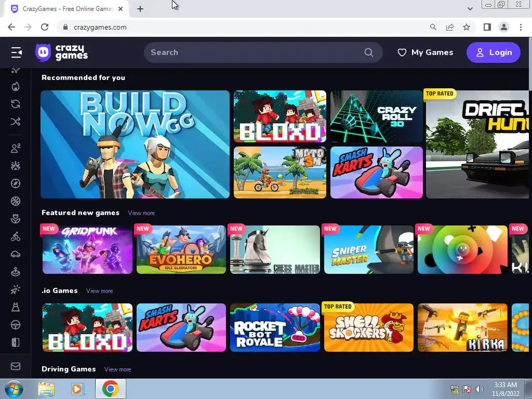
Task: View more Driving Games
Action: pos(118,369)
